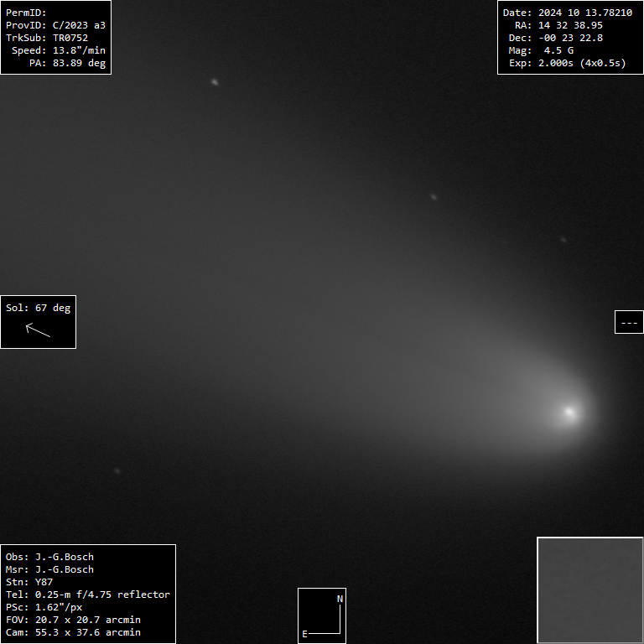The height and width of the screenshot is (644, 644).
Task: Select the Stn: Y87 station code
Action: [29, 582]
